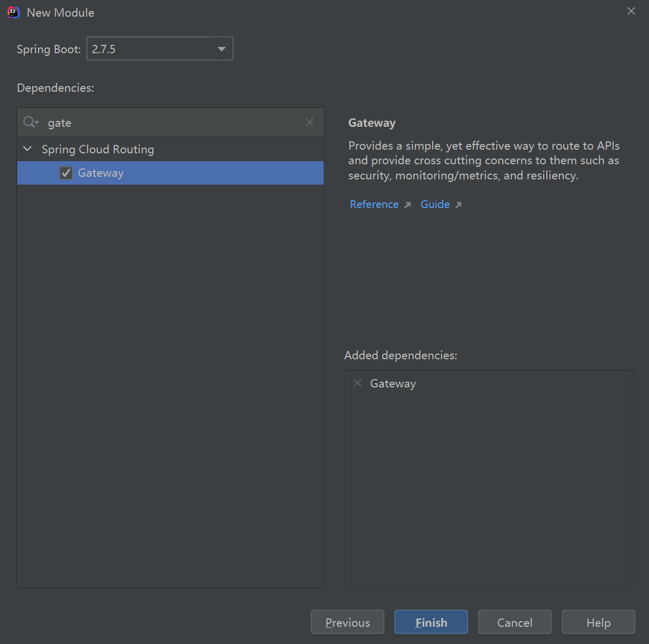Cancel the New Module dialog
This screenshot has width=649, height=644.
click(x=515, y=622)
